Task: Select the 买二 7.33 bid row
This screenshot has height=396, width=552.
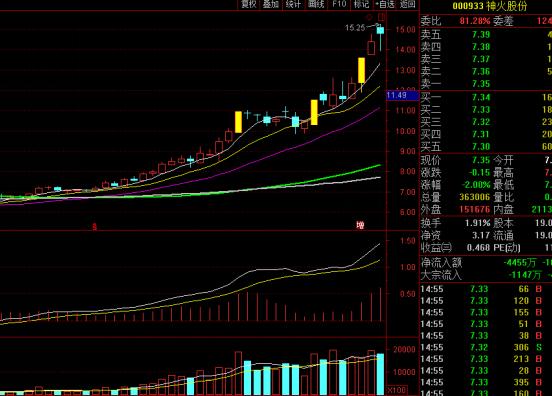Action: pyautogui.click(x=486, y=109)
